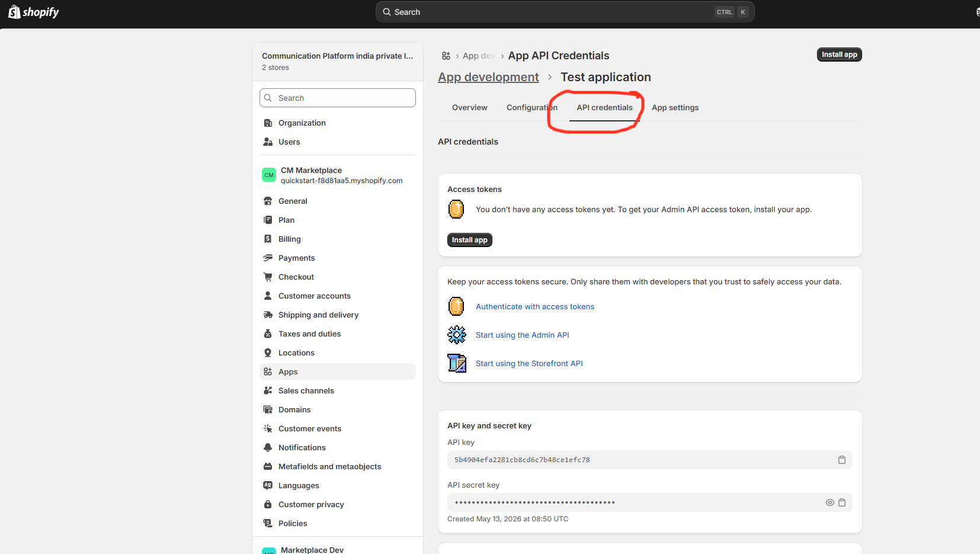
Task: Open Customer privacy settings
Action: click(x=338, y=504)
